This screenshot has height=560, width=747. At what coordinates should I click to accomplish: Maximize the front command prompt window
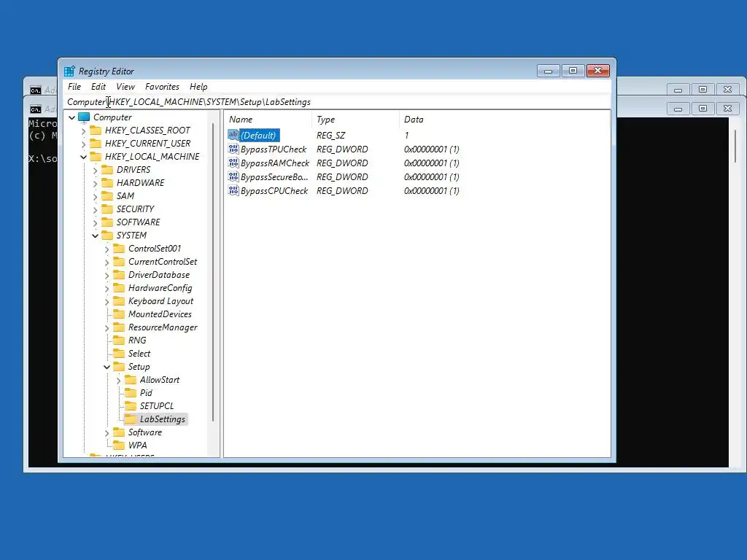tap(703, 109)
